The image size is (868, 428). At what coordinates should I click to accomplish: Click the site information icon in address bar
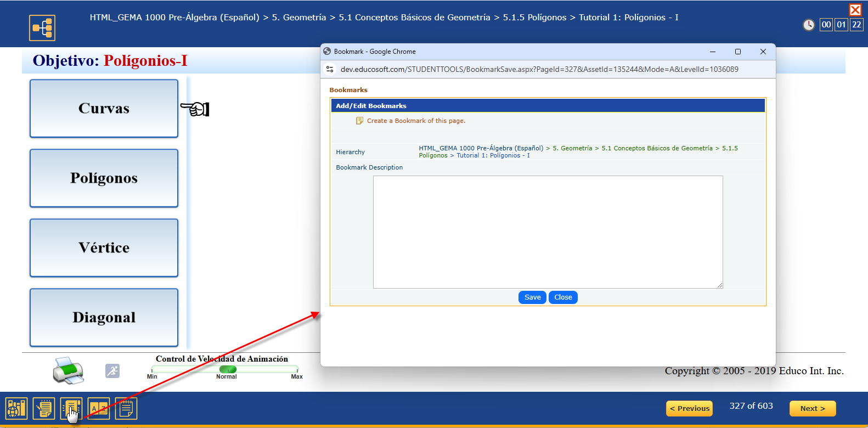click(330, 69)
